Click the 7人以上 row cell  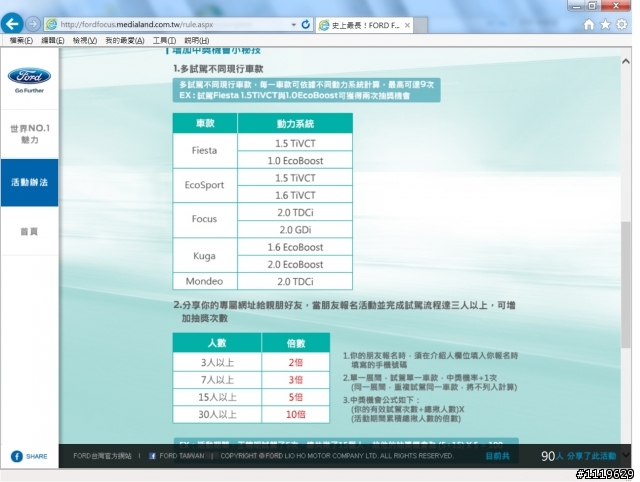(217, 380)
